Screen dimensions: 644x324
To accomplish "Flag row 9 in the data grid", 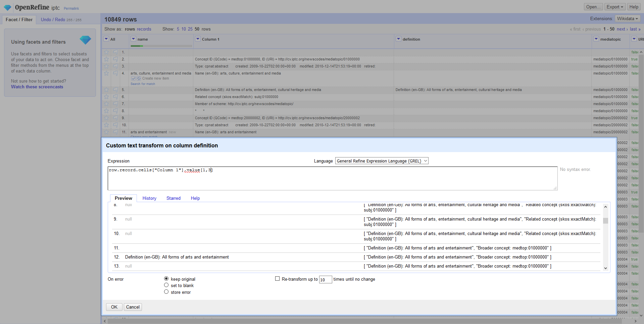I will pyautogui.click(x=115, y=118).
